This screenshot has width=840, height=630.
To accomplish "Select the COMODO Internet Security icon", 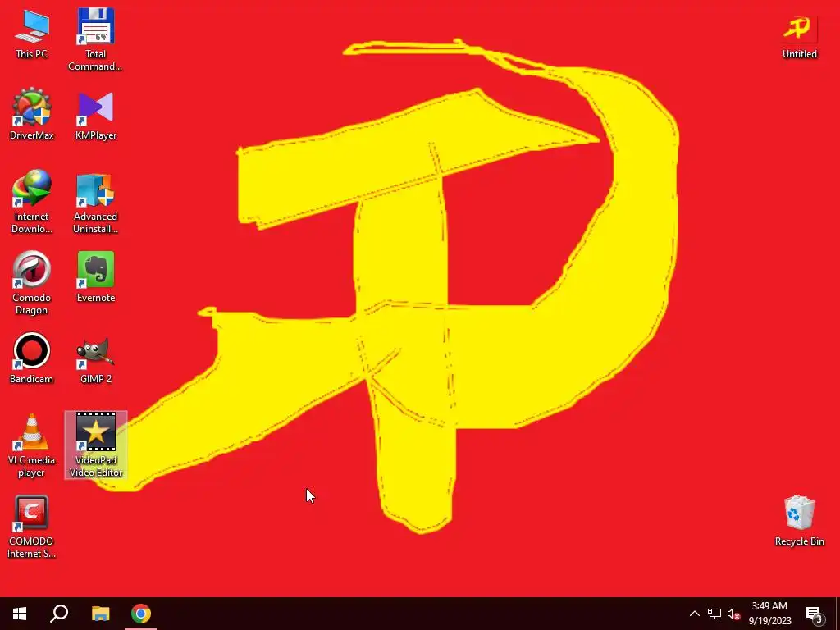I will point(32,527).
